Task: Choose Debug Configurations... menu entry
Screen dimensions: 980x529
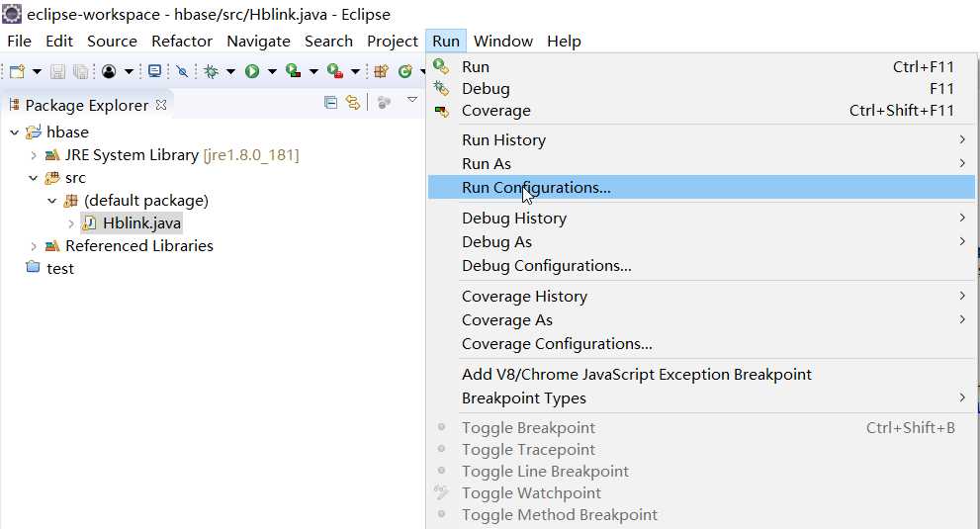Action: coord(701,266)
